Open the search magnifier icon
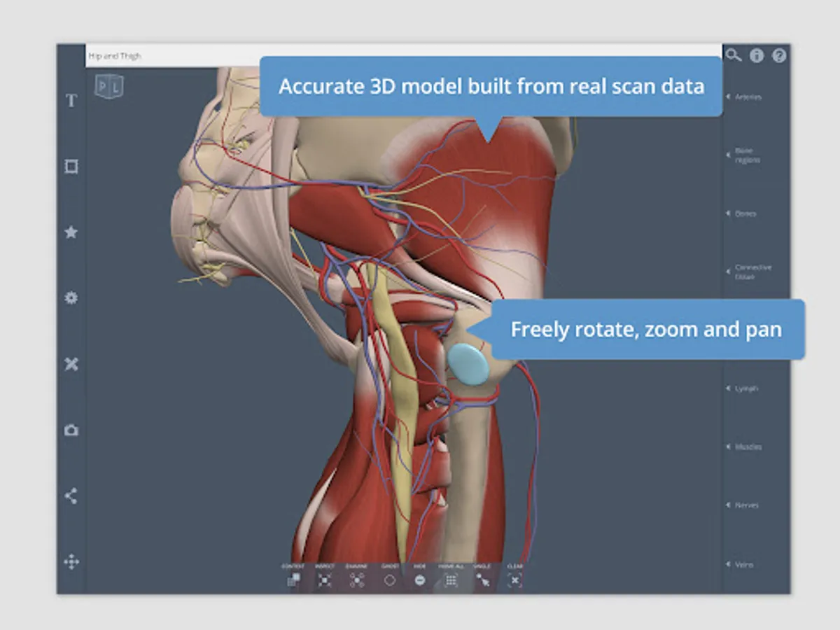This screenshot has width=840, height=630. [x=733, y=55]
